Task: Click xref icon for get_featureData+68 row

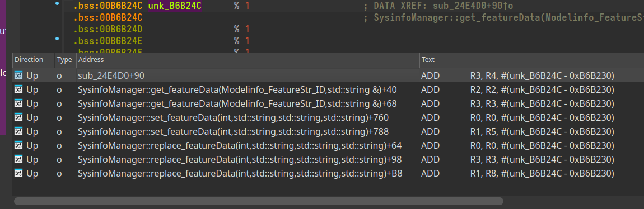Action: click(x=18, y=103)
